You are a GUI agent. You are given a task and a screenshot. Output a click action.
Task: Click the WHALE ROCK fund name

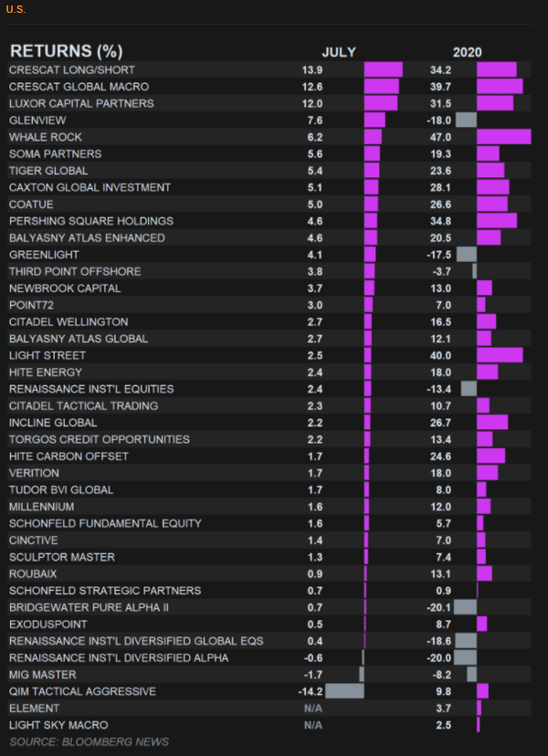click(46, 137)
